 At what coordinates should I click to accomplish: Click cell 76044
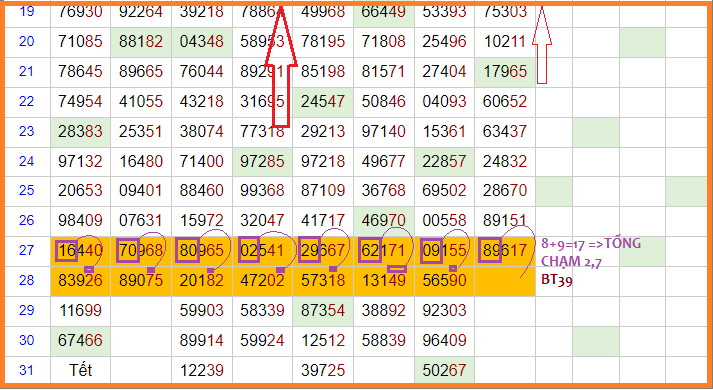(x=202, y=72)
